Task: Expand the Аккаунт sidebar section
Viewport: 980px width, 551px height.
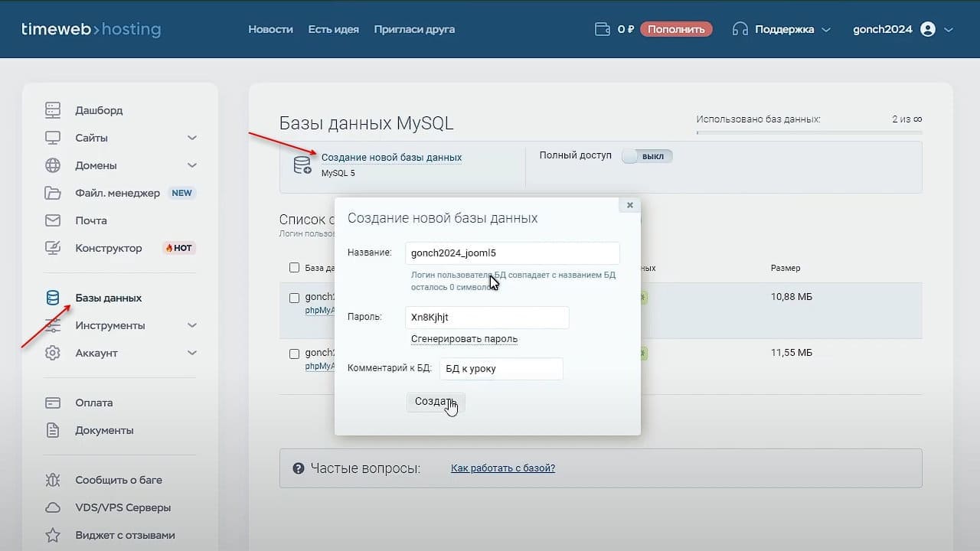Action: 192,353
